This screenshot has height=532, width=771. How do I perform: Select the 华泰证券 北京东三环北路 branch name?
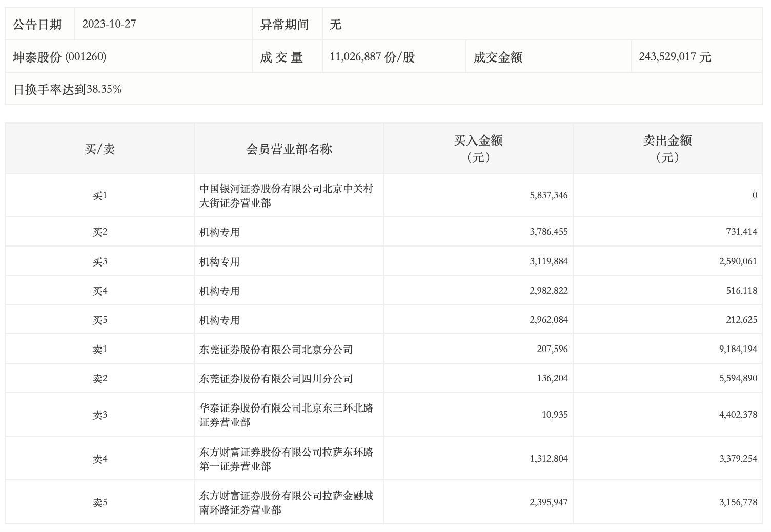(286, 415)
